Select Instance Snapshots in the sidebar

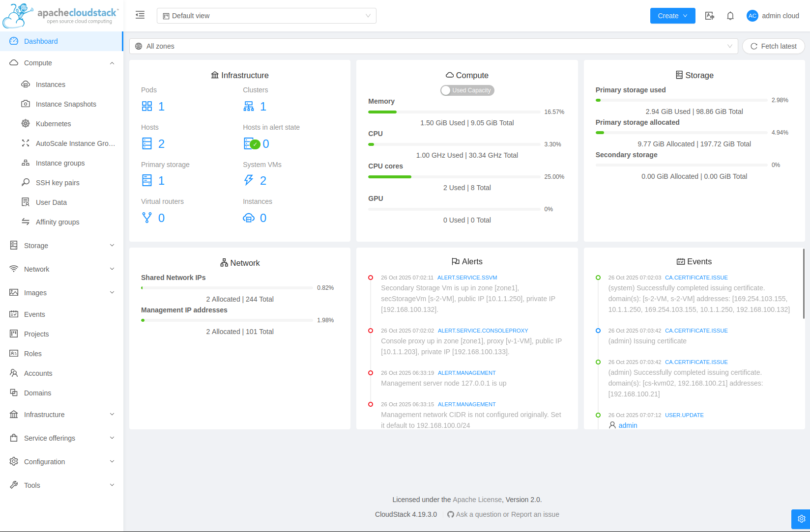(x=66, y=104)
